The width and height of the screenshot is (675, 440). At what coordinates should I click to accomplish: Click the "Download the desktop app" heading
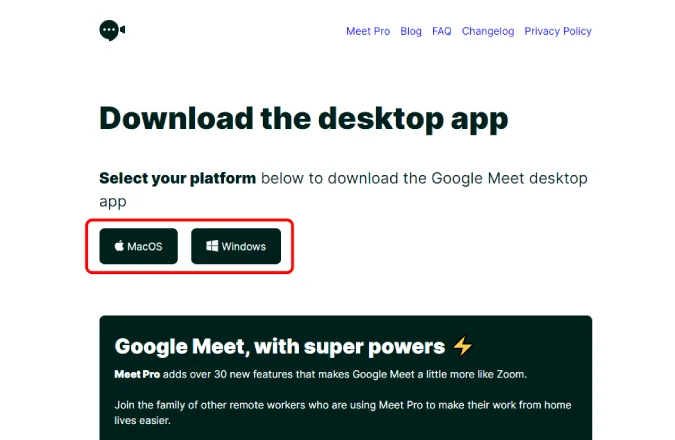303,119
